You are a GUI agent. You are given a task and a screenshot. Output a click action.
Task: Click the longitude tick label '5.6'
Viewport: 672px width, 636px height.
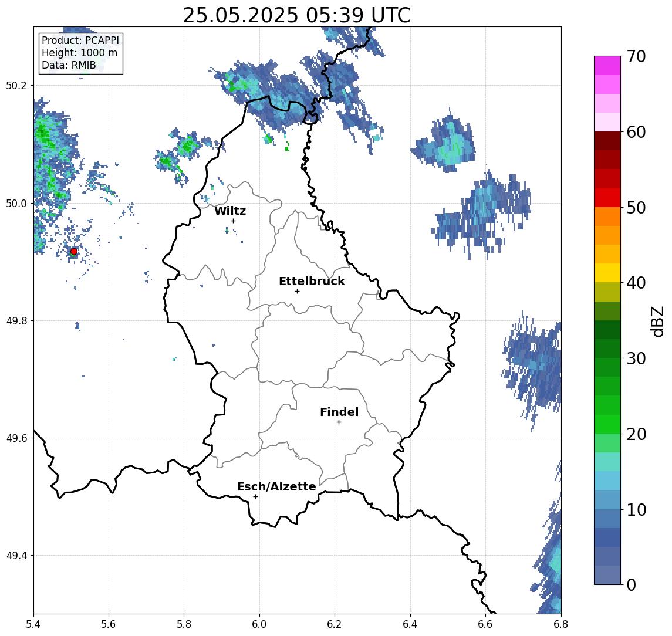pos(109,624)
